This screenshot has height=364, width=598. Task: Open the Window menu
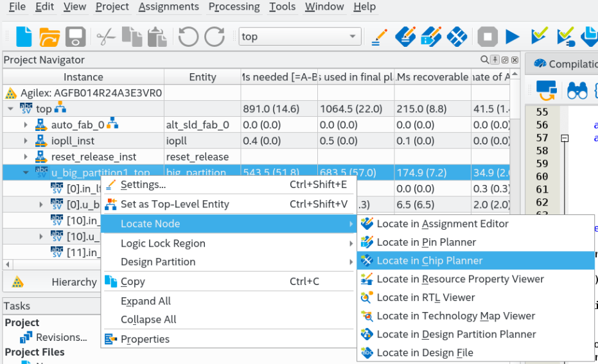[x=324, y=6]
